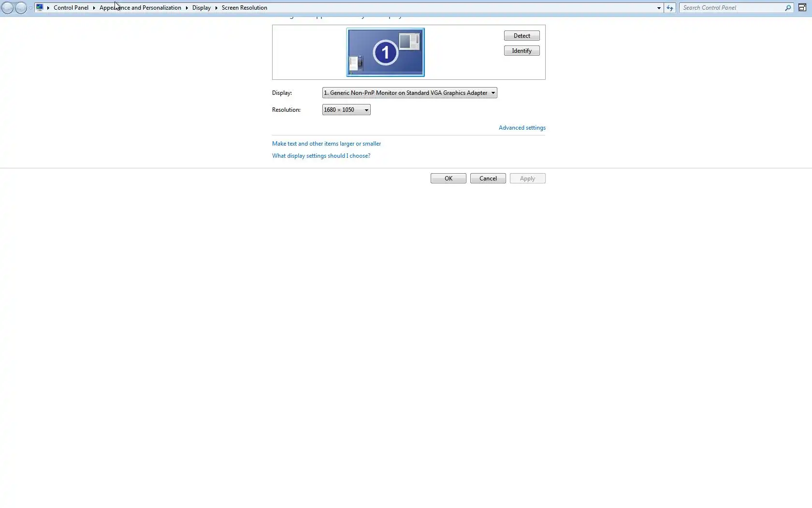Open the Resolution 1680 × 1050 dropdown

[x=346, y=110]
